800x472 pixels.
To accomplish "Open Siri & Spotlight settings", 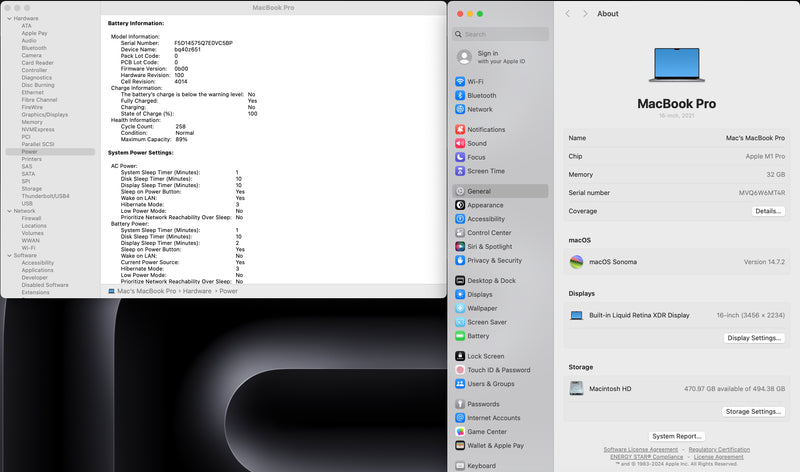I will (x=489, y=246).
